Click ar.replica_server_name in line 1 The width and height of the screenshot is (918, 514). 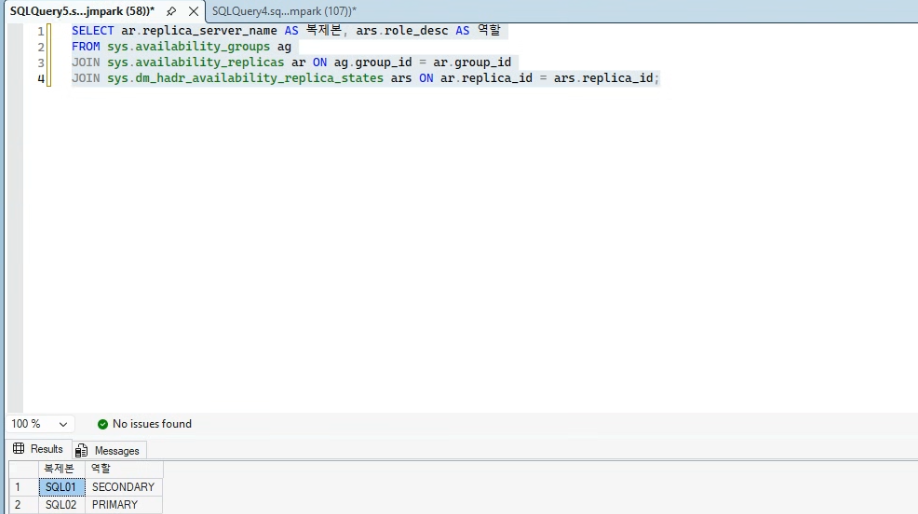click(199, 30)
